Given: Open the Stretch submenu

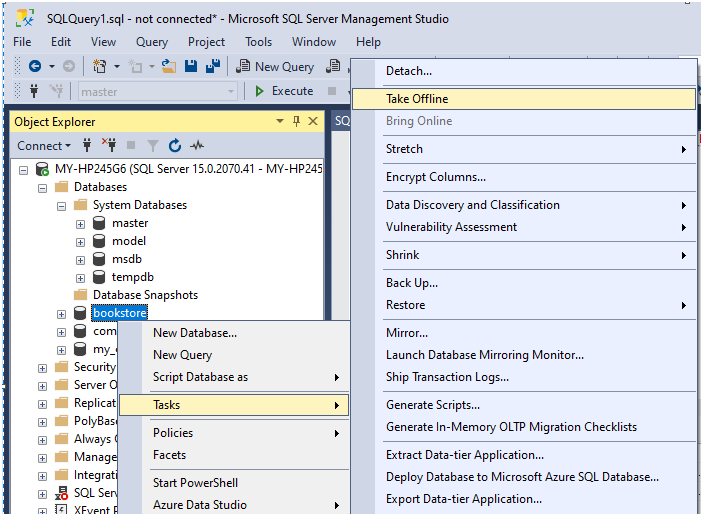Looking at the screenshot, I should point(524,149).
